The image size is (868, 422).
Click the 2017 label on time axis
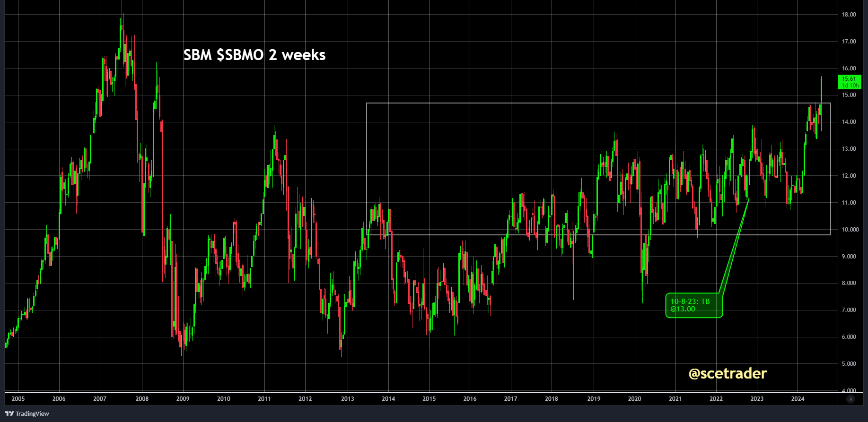point(510,399)
